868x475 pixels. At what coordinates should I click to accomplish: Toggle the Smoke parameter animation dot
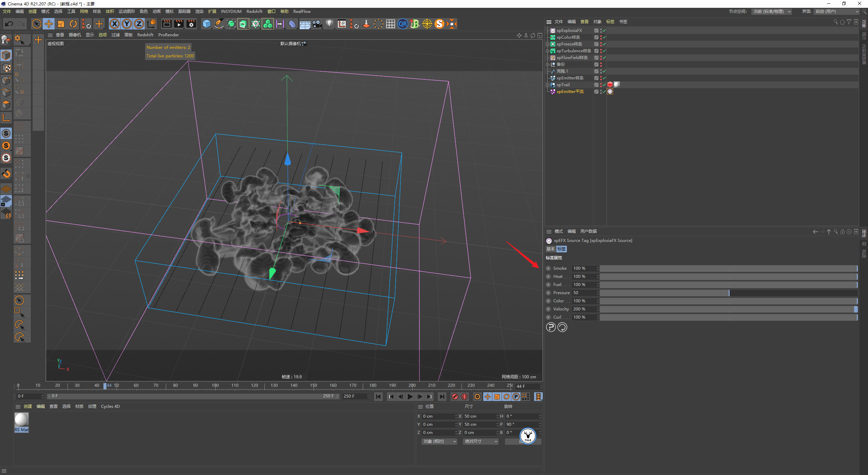tap(548, 268)
